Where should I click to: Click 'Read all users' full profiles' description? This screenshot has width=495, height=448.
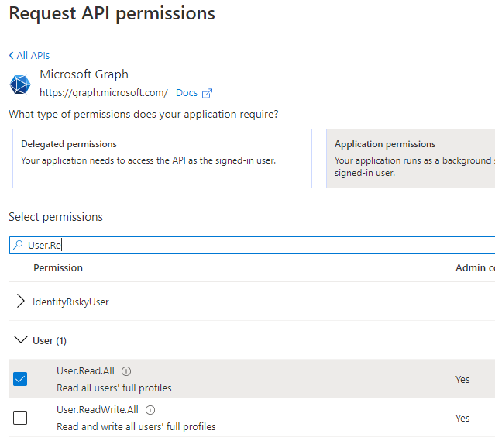click(x=114, y=388)
